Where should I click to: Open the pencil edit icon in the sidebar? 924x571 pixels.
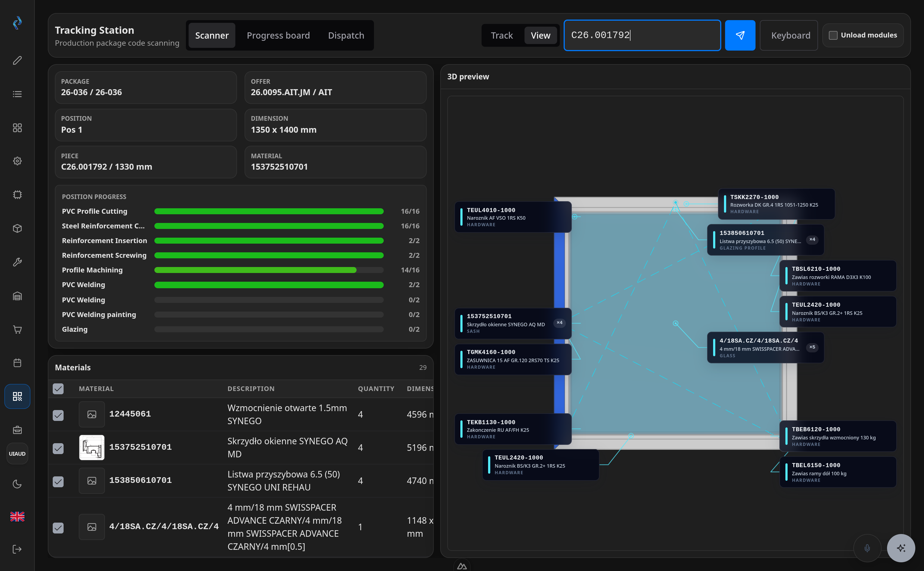click(x=17, y=60)
